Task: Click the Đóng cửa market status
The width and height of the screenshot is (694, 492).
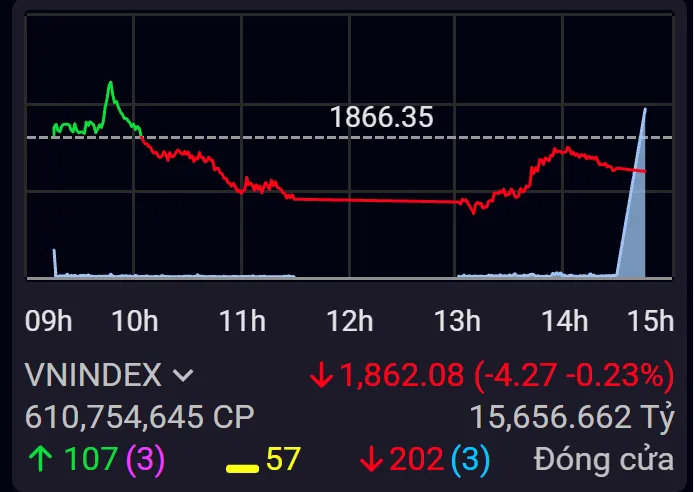Action: [604, 459]
